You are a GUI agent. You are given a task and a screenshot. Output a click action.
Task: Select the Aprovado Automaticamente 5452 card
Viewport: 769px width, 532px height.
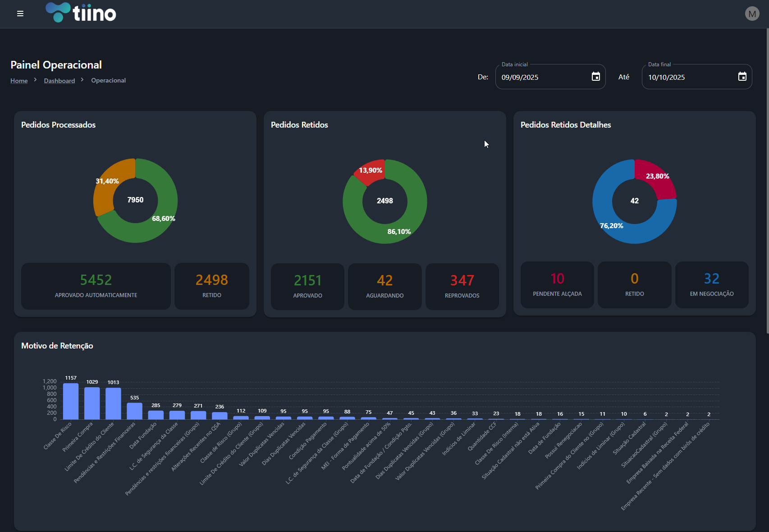96,286
